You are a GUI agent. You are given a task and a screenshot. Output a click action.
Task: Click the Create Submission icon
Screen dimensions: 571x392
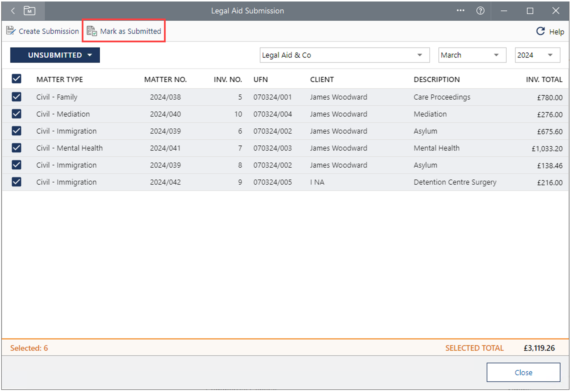[x=11, y=31]
